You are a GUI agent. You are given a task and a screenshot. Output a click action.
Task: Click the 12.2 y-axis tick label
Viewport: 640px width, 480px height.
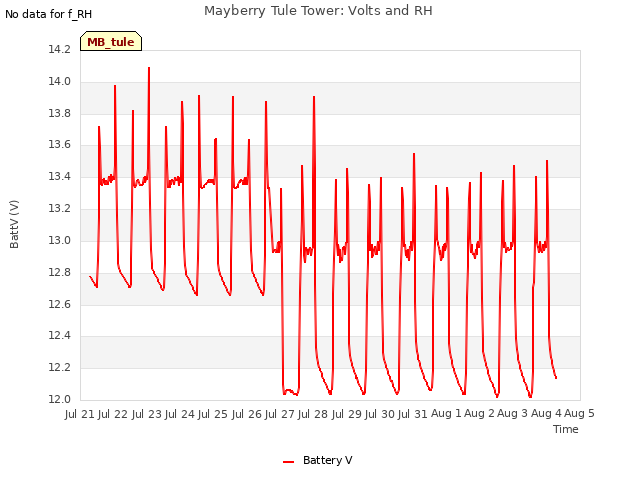click(x=59, y=367)
